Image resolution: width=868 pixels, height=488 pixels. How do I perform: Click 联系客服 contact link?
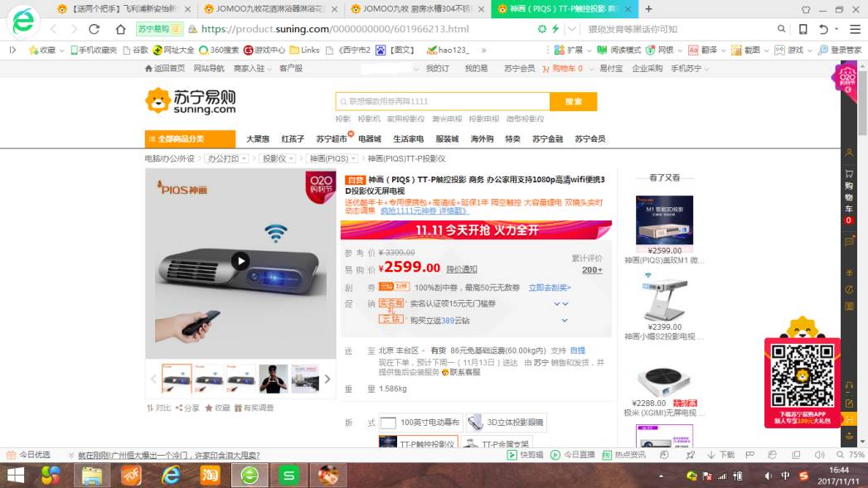point(461,372)
